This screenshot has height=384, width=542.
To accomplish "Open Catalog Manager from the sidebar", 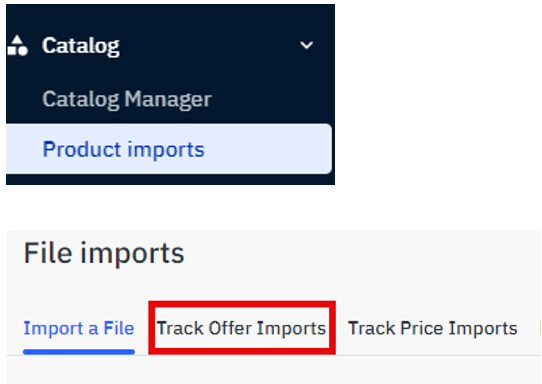I will pyautogui.click(x=127, y=100).
